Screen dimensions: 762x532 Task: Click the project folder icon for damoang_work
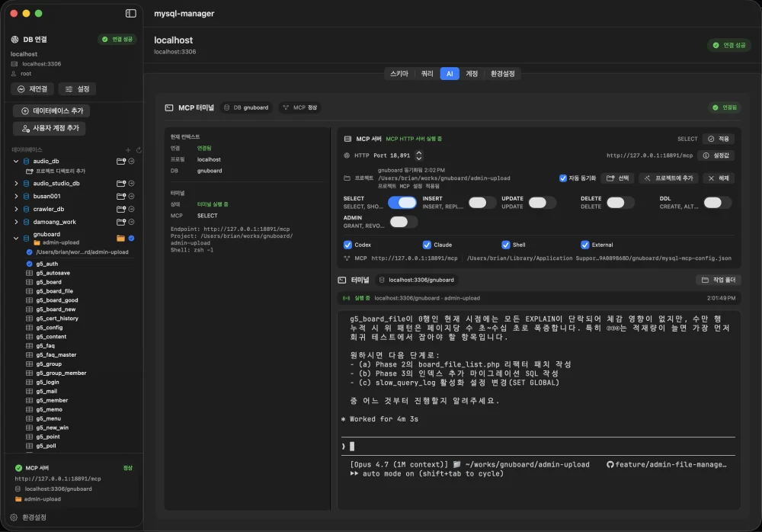pos(121,222)
